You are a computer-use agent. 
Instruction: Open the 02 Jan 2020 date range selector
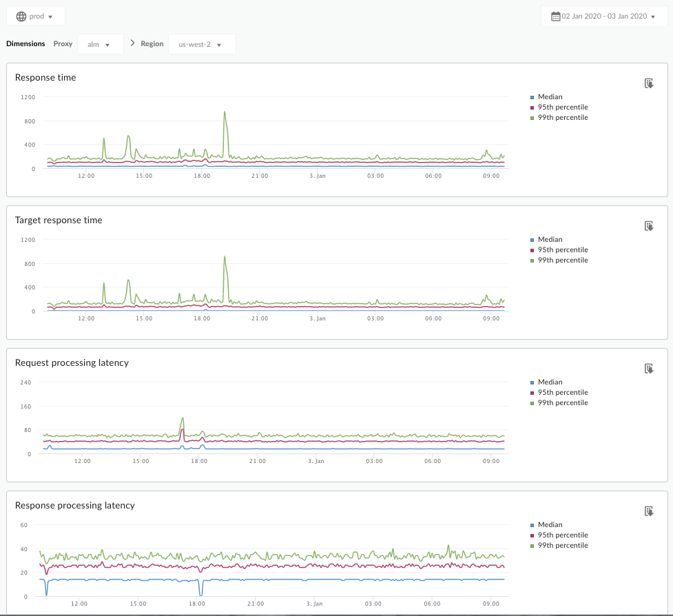(604, 16)
